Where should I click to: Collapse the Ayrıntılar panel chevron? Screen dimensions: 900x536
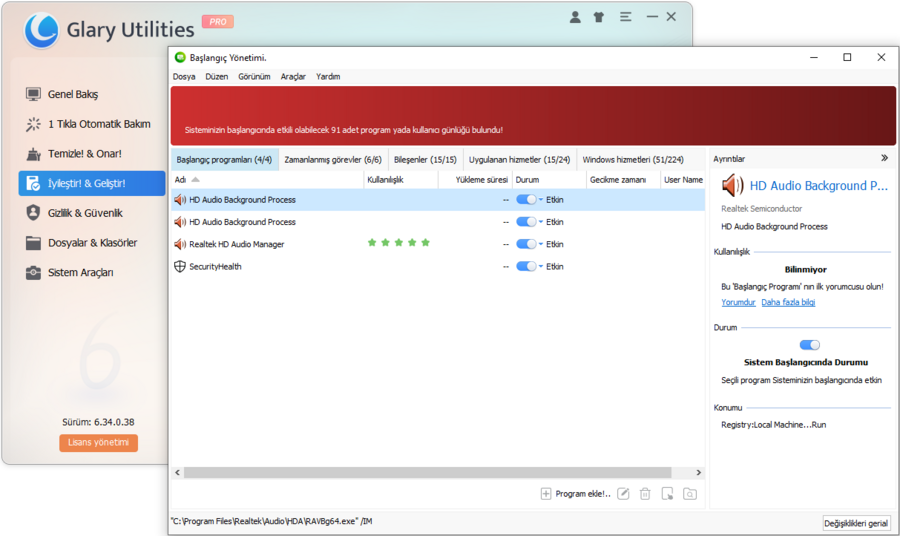pos(885,158)
